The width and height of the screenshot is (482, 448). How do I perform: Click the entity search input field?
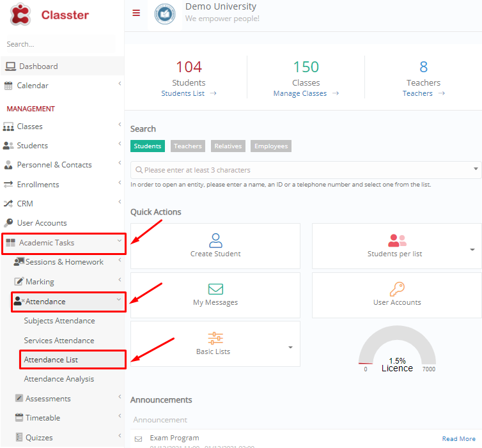tap(306, 170)
